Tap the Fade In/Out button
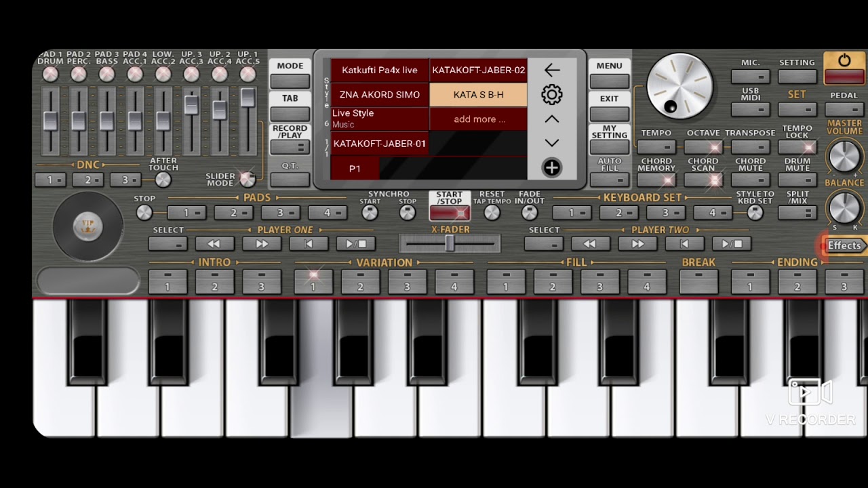This screenshot has width=868, height=488. (530, 213)
